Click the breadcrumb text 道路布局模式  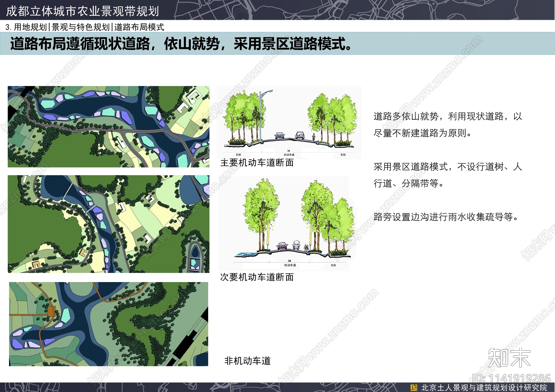point(139,27)
